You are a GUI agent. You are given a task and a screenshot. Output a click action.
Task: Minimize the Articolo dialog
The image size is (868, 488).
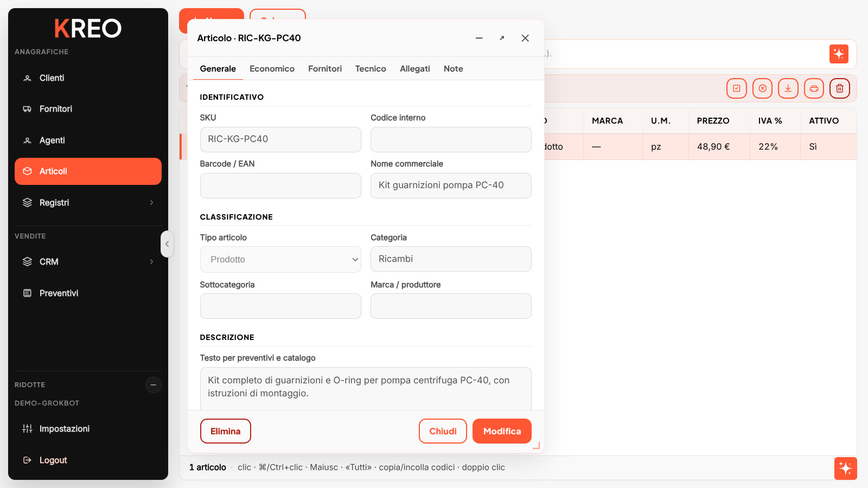(479, 38)
